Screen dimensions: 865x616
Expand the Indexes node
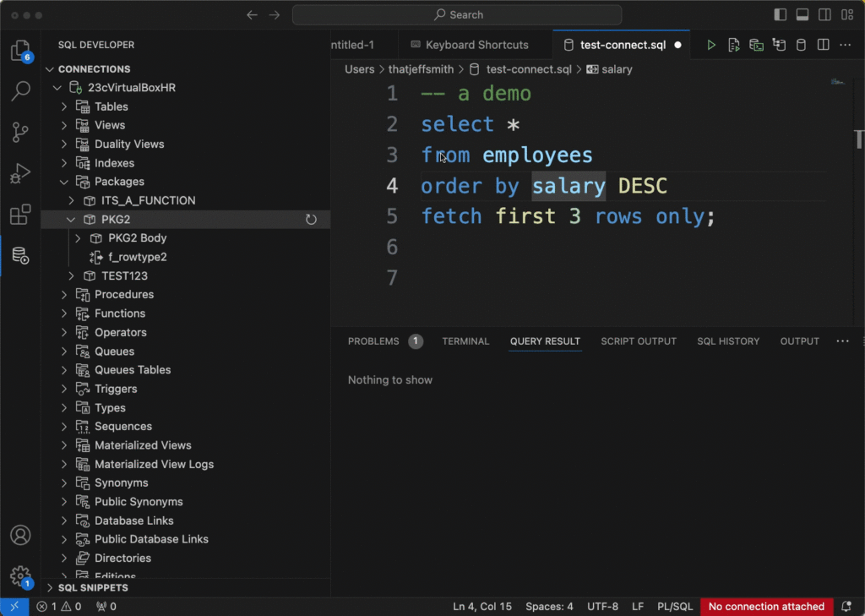click(x=64, y=163)
